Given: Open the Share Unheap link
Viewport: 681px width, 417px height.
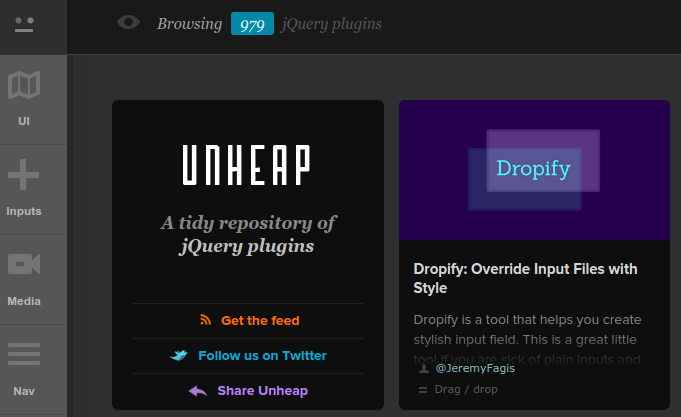Looking at the screenshot, I should pos(262,391).
